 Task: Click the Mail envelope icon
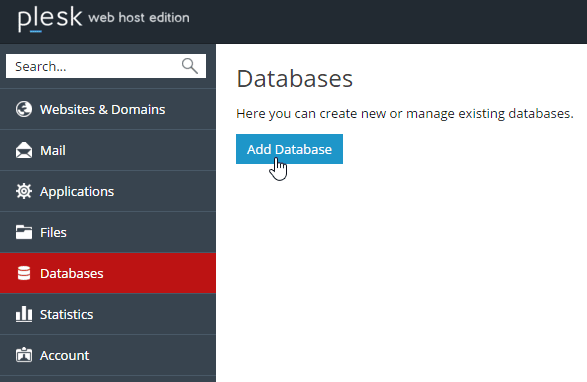24,150
